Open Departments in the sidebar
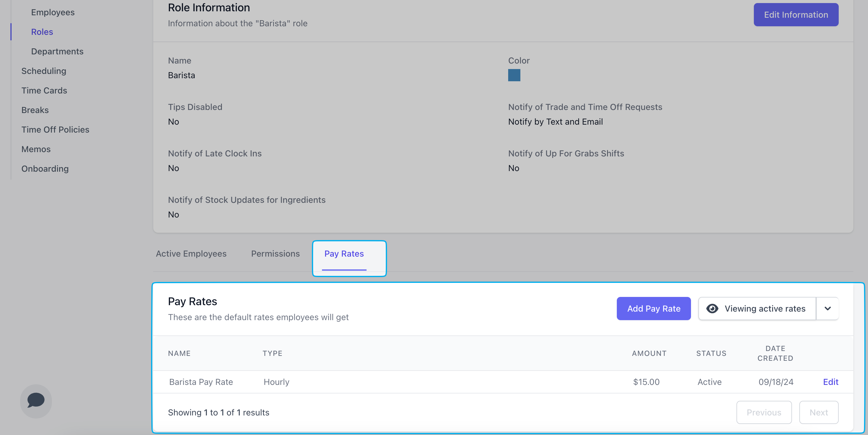 click(57, 51)
